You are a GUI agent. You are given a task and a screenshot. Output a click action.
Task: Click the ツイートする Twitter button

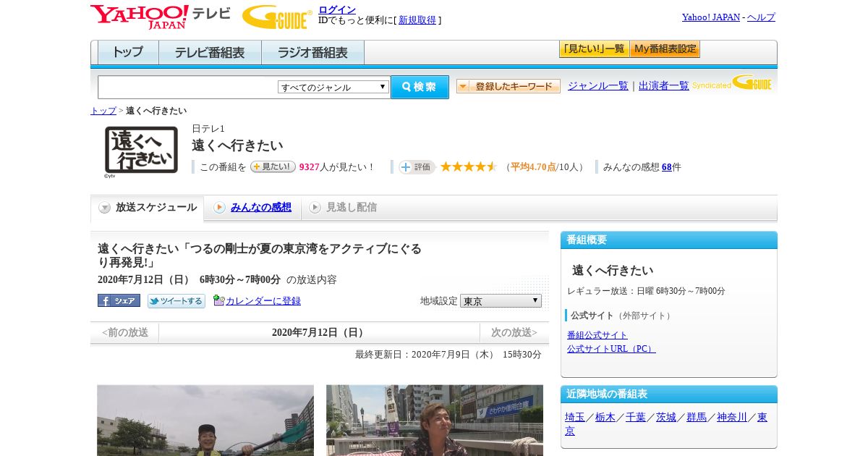176,300
